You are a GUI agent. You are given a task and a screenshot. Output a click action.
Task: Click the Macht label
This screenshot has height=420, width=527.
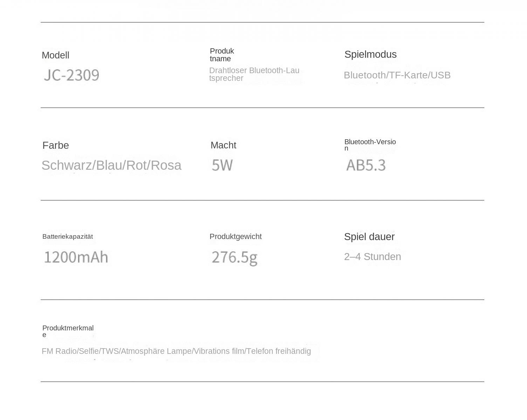(x=223, y=145)
